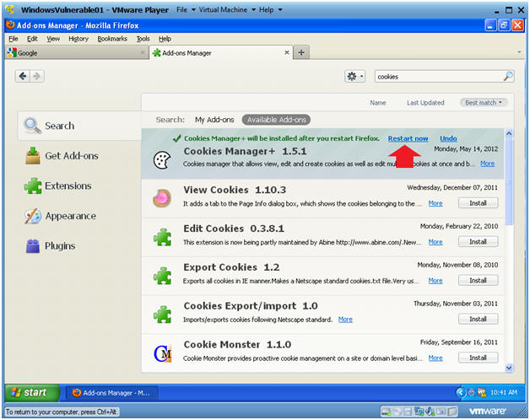Switch to the Google tab
Viewport: 530px width, 420px height.
point(77,53)
